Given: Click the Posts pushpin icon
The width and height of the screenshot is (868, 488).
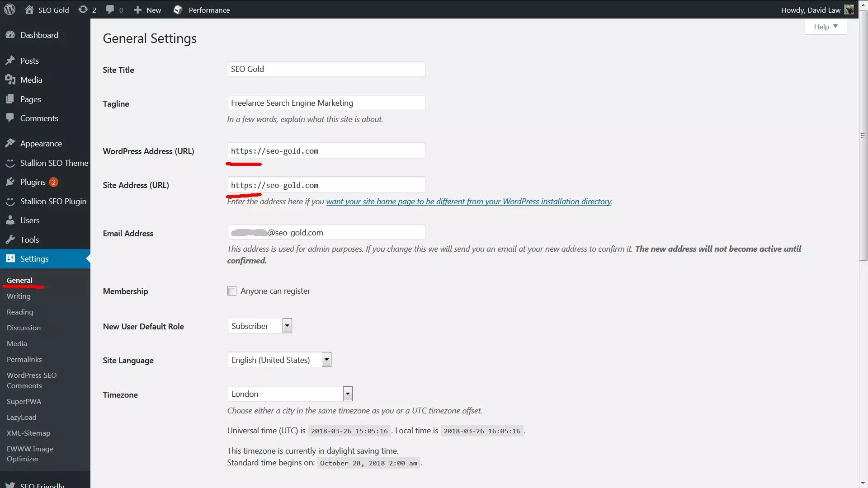Looking at the screenshot, I should (x=10, y=61).
